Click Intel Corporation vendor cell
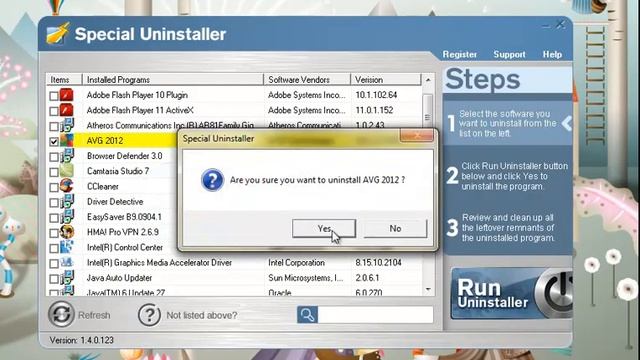The width and height of the screenshot is (640, 360). 296,263
